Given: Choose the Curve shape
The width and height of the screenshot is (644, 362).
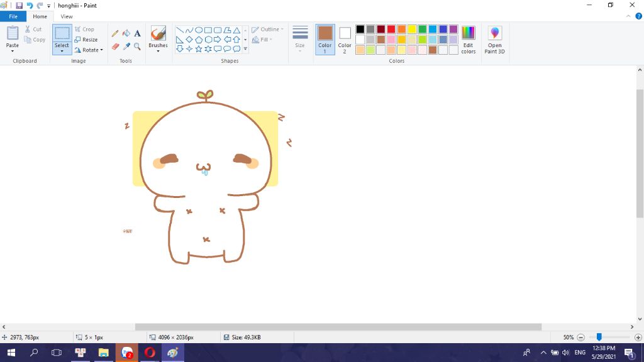Looking at the screenshot, I should coord(189,30).
